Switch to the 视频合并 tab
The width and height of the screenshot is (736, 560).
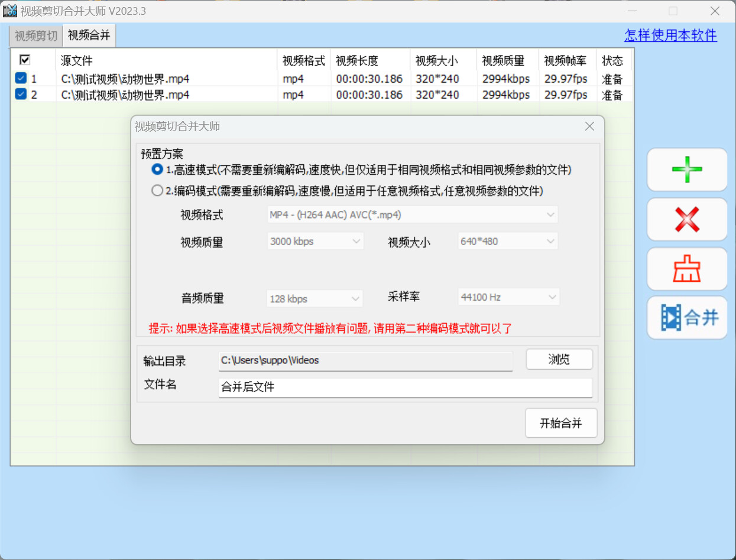click(89, 35)
